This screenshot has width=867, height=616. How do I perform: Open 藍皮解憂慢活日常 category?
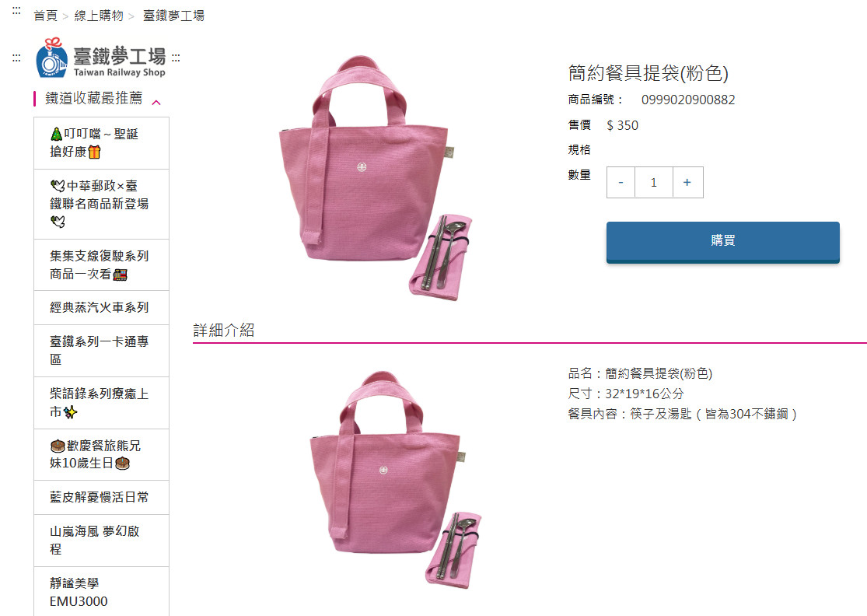pos(101,497)
